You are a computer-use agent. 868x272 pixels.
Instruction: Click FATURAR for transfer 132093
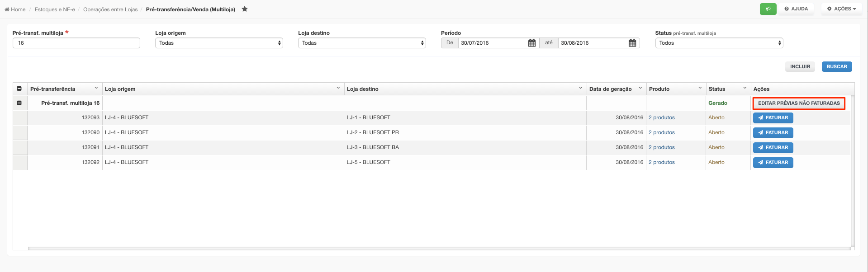click(773, 118)
